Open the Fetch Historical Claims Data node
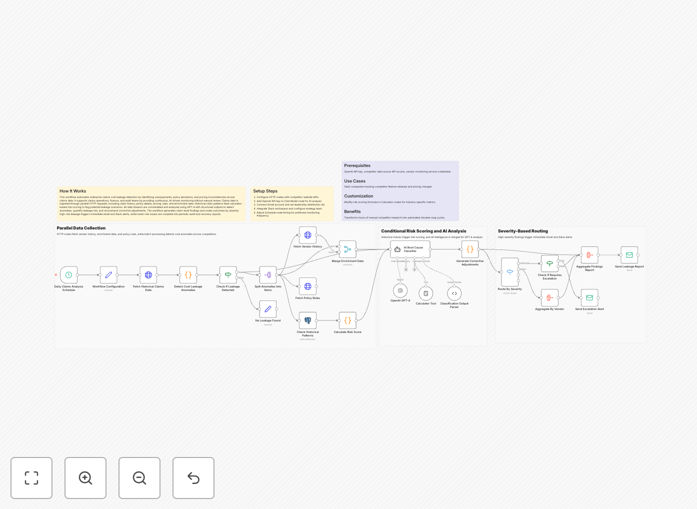Image resolution: width=697 pixels, height=509 pixels. (x=148, y=275)
